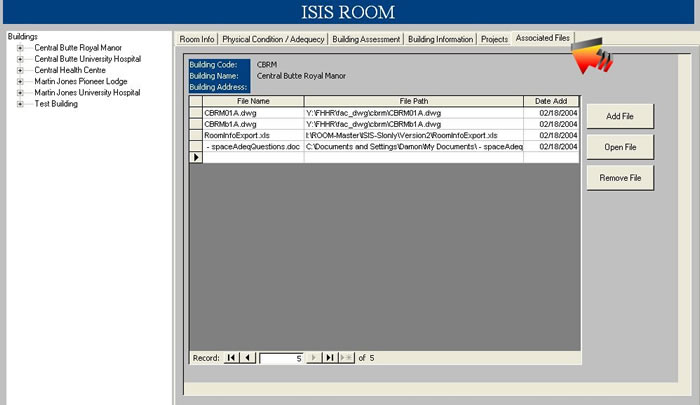Click the red-yellow arrow logo icon
The image size is (700, 405).
pos(592,55)
